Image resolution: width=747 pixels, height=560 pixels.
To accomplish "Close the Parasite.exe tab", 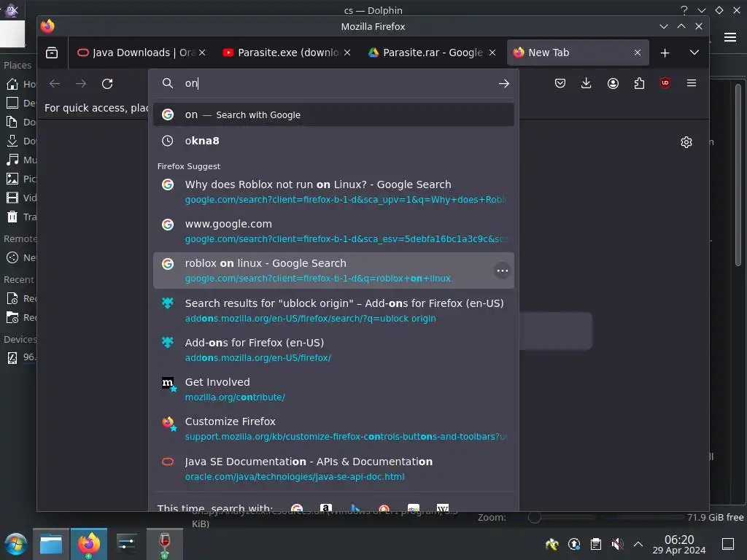I will 347,52.
